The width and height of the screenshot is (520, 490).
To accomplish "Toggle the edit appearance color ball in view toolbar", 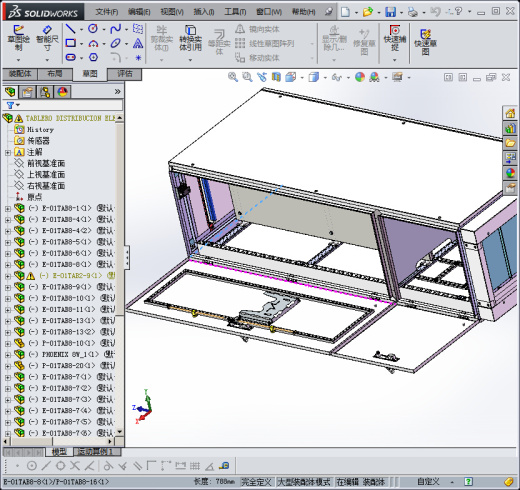I will [360, 77].
